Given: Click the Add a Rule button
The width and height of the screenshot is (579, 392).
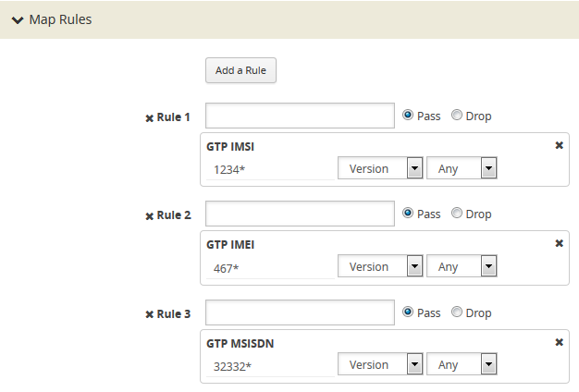Looking at the screenshot, I should coord(240,70).
